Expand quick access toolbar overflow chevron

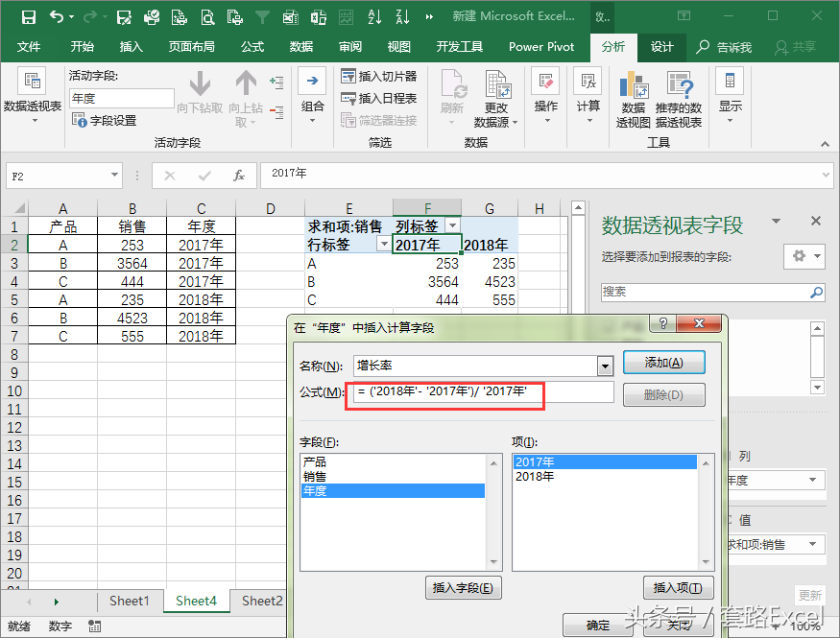coord(428,17)
